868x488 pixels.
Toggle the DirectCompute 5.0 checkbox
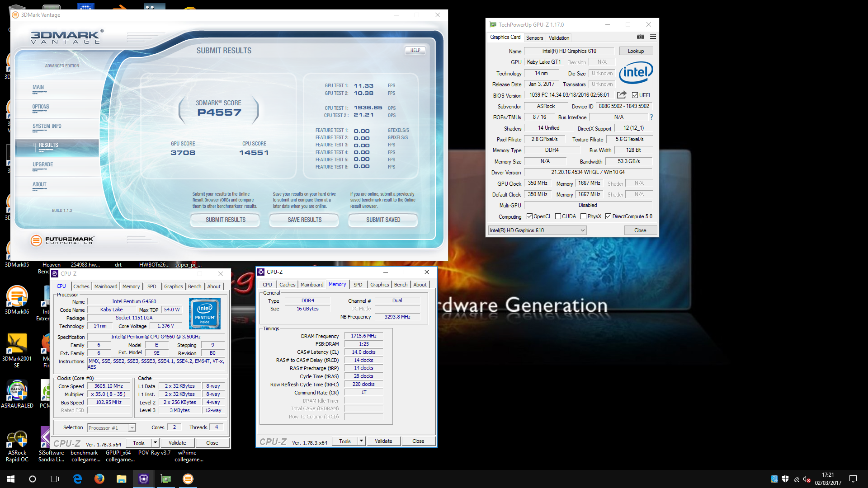tap(608, 216)
